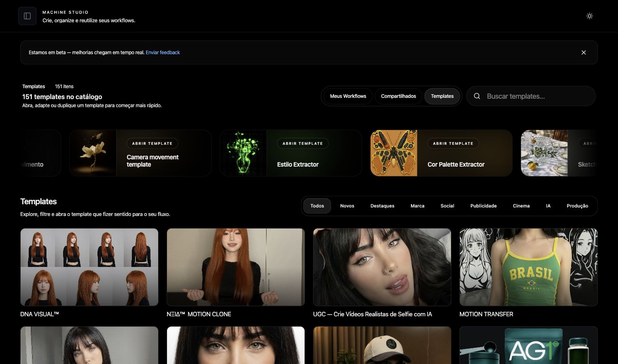This screenshot has height=364, width=618.
Task: Click the Camera movement template title
Action: click(152, 161)
